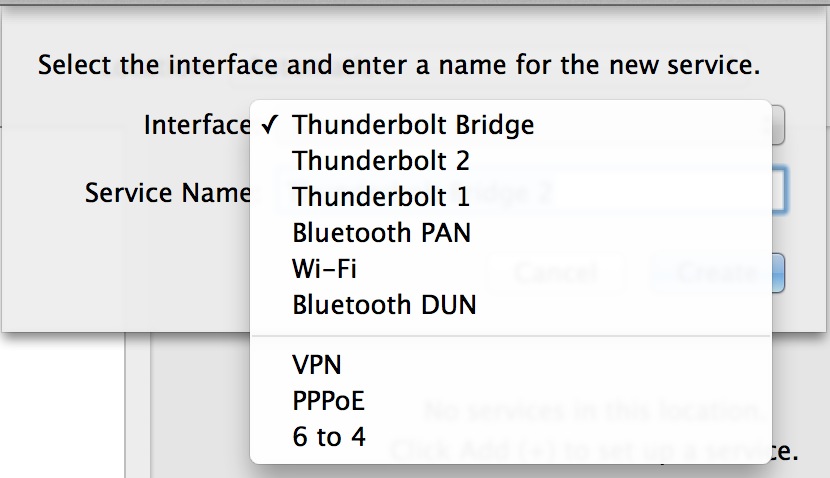830x478 pixels.
Task: Click the checkmark beside Thunderbolt Bridge
Action: pos(269,125)
